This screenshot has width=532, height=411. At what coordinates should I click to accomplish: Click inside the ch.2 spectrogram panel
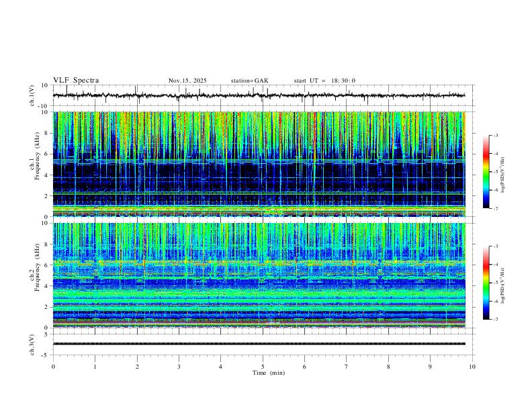pyautogui.click(x=259, y=275)
